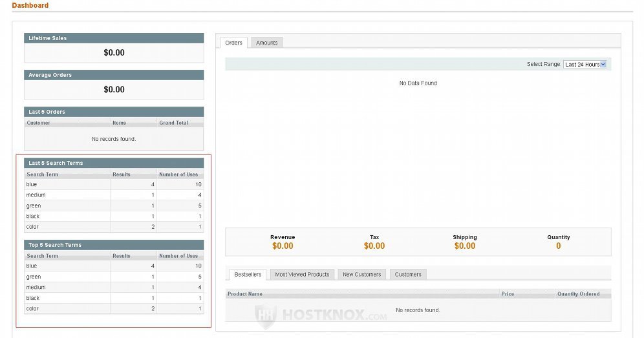Image resolution: width=644 pixels, height=338 pixels.
Task: Expand the Select Range dropdown
Action: pos(585,65)
